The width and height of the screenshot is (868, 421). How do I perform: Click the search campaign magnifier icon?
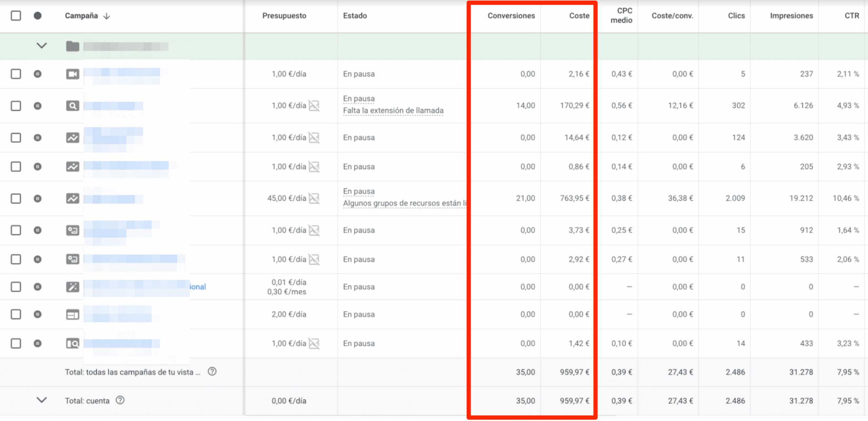click(x=72, y=106)
